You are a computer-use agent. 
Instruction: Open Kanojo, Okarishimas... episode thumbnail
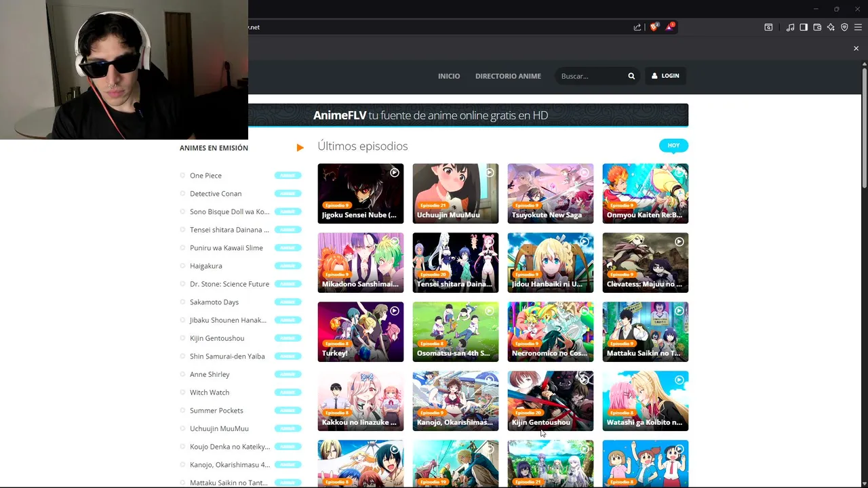tap(456, 401)
